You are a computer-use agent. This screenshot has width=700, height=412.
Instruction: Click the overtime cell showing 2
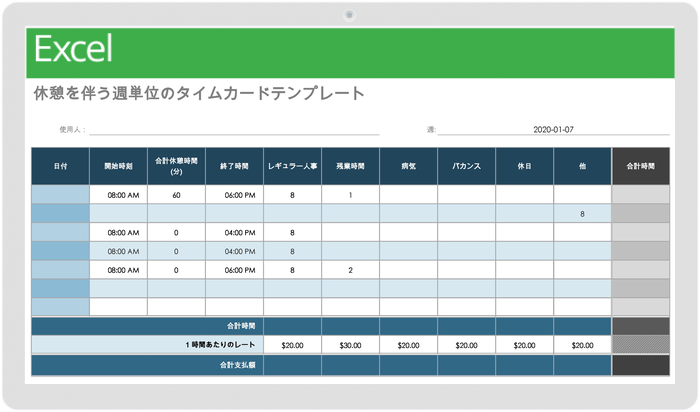(350, 270)
